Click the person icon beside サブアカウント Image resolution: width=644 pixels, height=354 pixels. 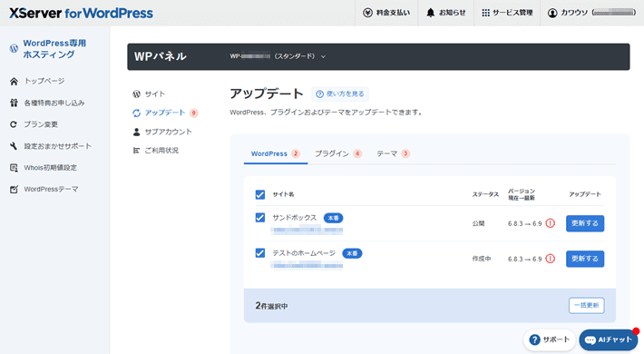pyautogui.click(x=136, y=132)
